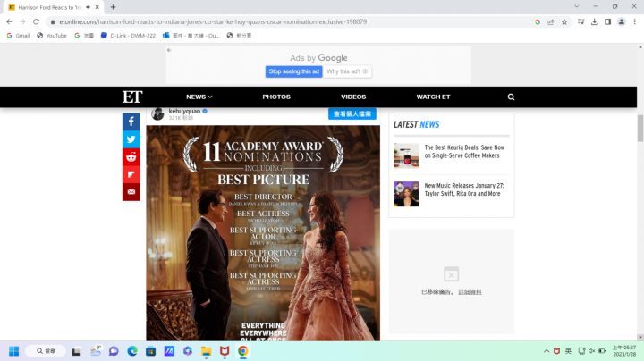The height and width of the screenshot is (361, 644).
Task: Open YouTube bookmark
Action: (52, 36)
